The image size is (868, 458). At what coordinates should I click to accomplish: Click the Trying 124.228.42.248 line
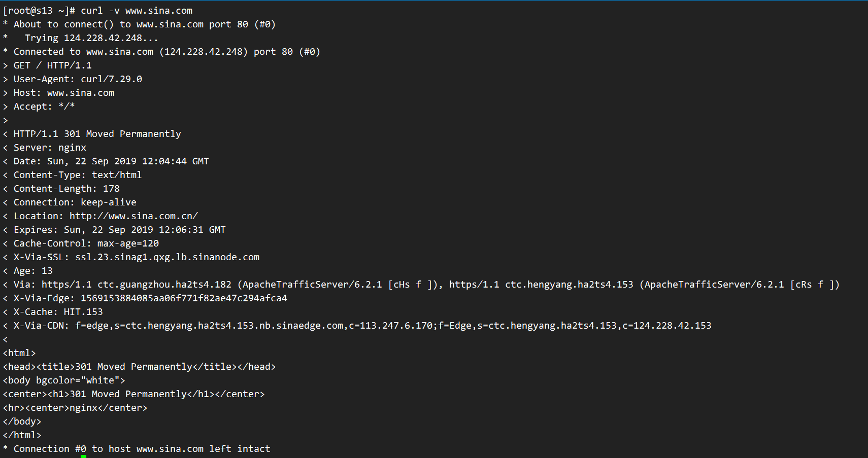[x=91, y=38]
